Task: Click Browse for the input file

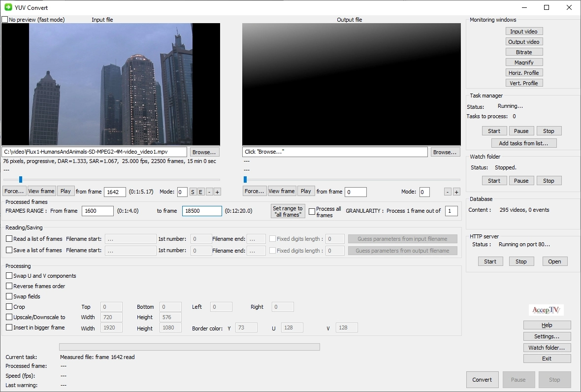Action: (x=204, y=152)
